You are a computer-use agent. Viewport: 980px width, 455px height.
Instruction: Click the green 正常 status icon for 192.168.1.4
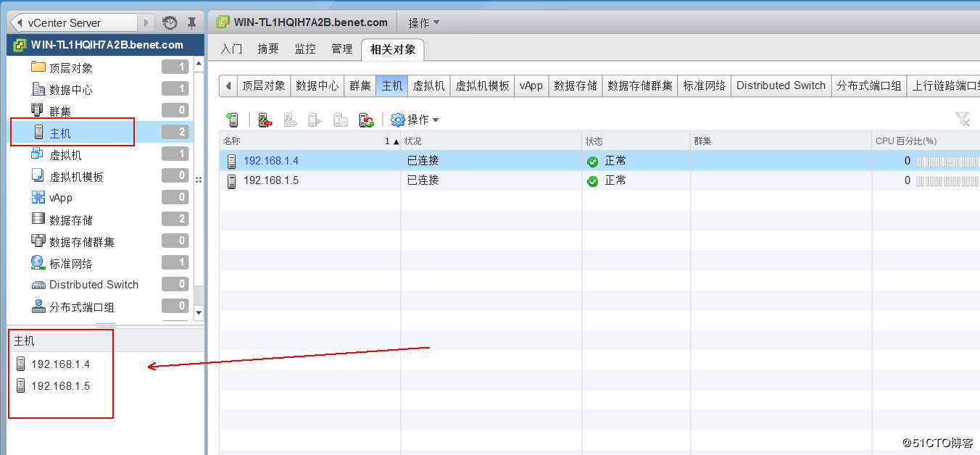coord(593,161)
